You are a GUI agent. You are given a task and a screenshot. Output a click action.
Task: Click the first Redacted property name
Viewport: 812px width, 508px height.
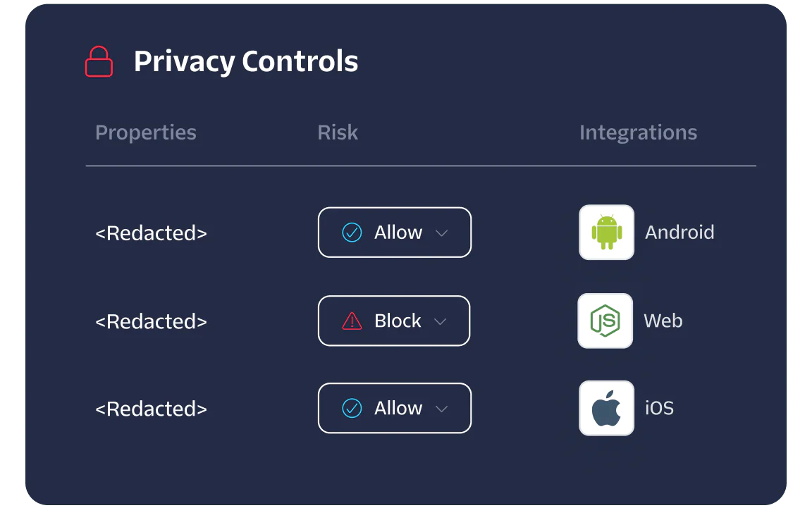(x=151, y=233)
